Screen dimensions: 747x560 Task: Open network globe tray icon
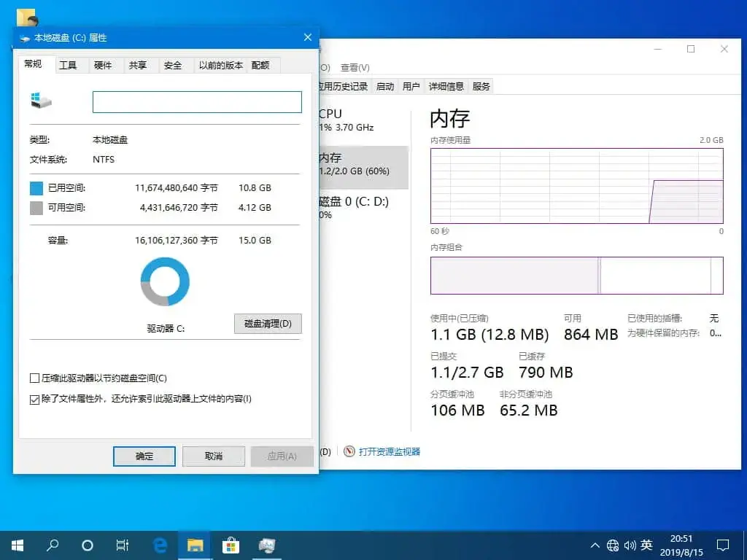[x=613, y=545]
